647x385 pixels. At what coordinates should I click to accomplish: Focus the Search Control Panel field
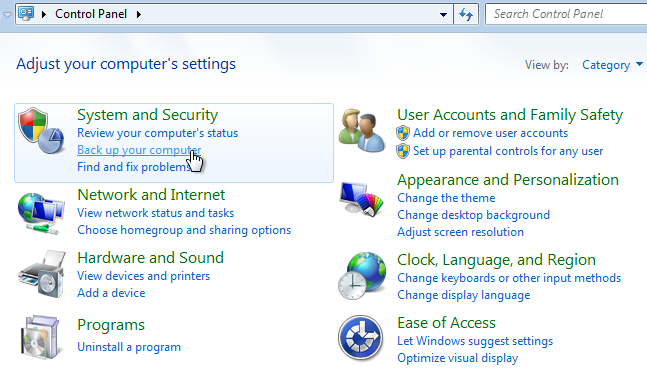pyautogui.click(x=566, y=14)
